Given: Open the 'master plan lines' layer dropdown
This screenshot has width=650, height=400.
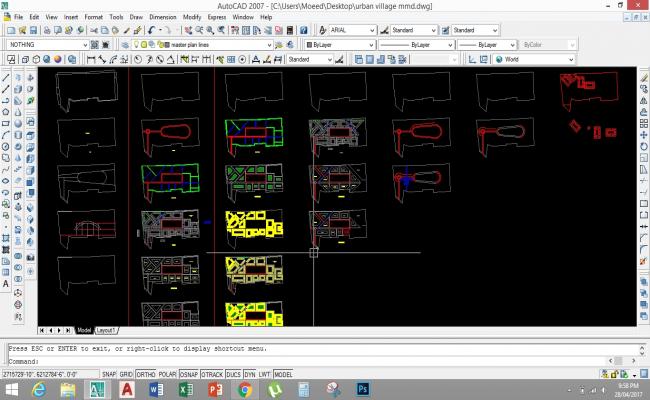Looking at the screenshot, I should pyautogui.click(x=270, y=45).
